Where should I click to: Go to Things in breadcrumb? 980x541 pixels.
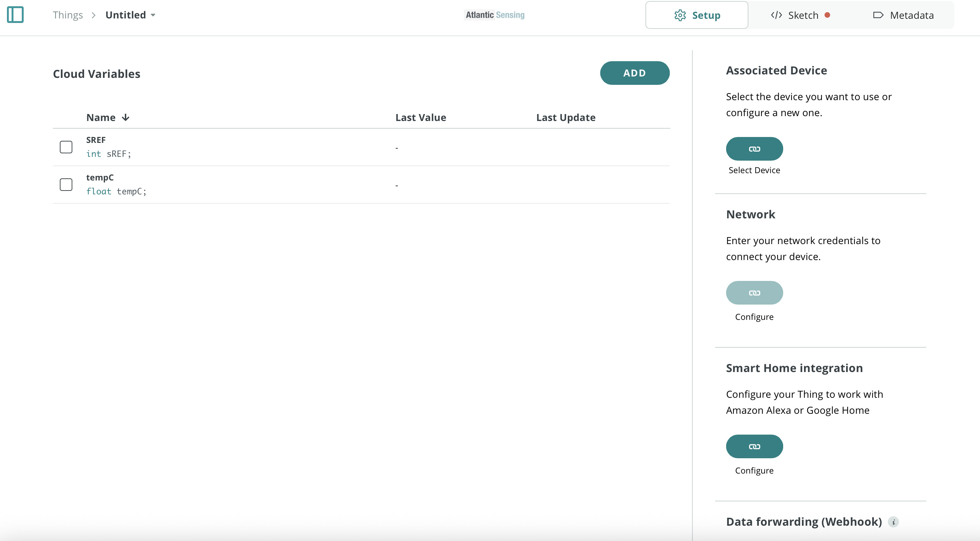point(68,15)
